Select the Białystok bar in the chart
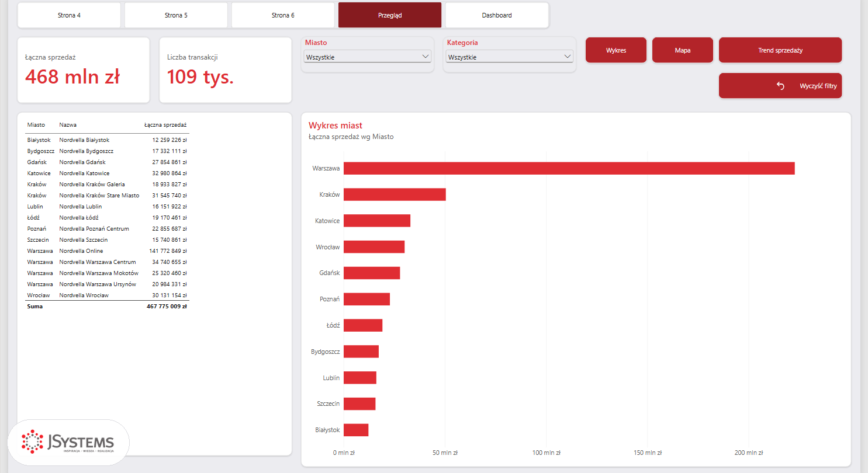 (x=356, y=430)
